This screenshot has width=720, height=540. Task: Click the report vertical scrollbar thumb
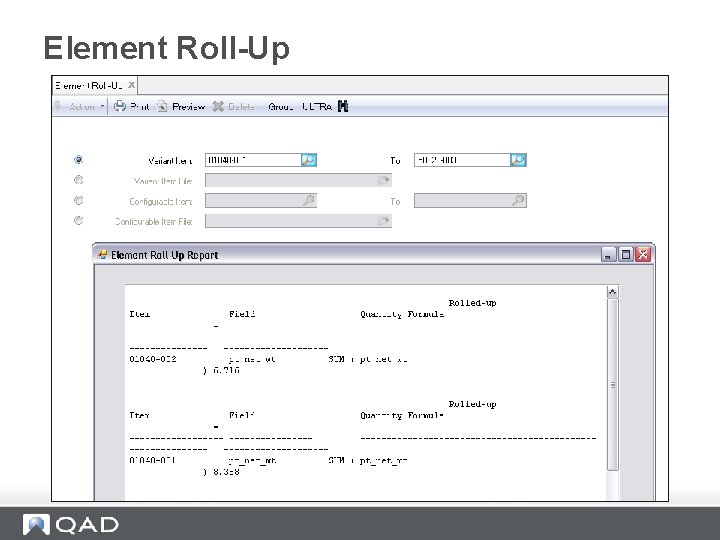coord(613,385)
